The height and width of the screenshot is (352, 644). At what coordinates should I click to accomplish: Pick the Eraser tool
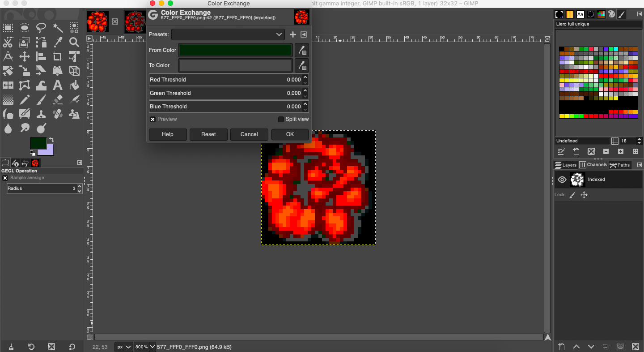point(58,99)
